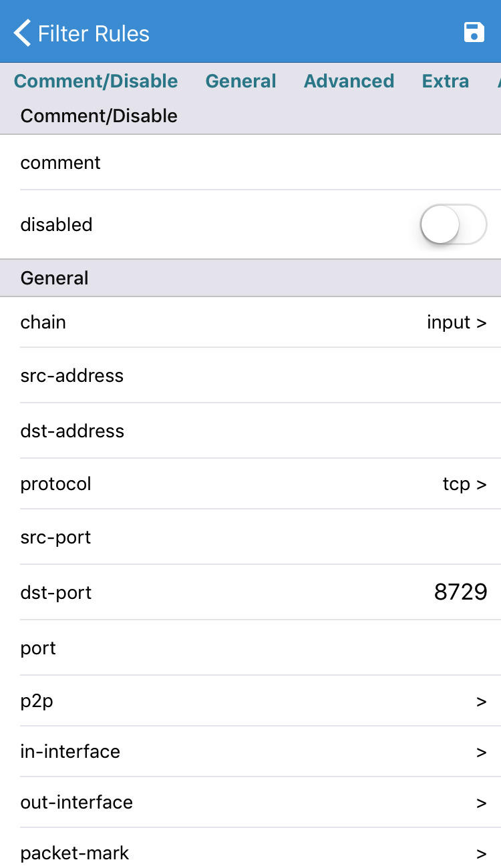Tap the back arrow next to Filter Rules

pos(21,32)
